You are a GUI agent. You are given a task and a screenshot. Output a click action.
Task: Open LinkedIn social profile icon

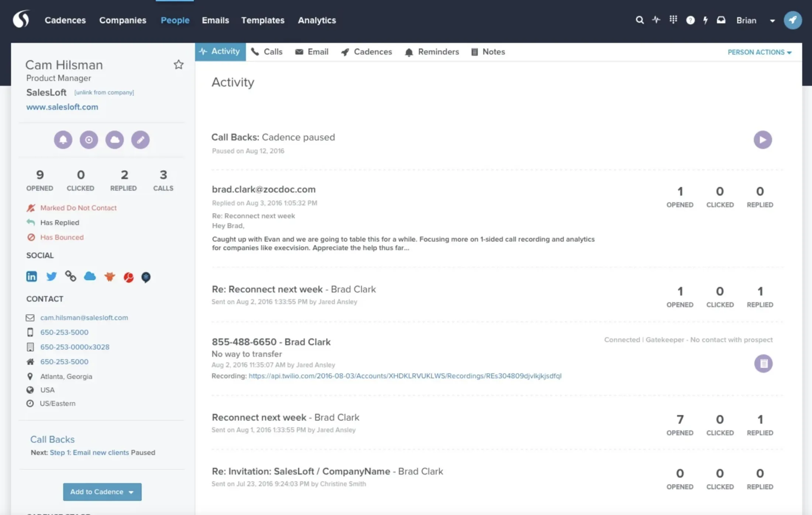coord(31,276)
